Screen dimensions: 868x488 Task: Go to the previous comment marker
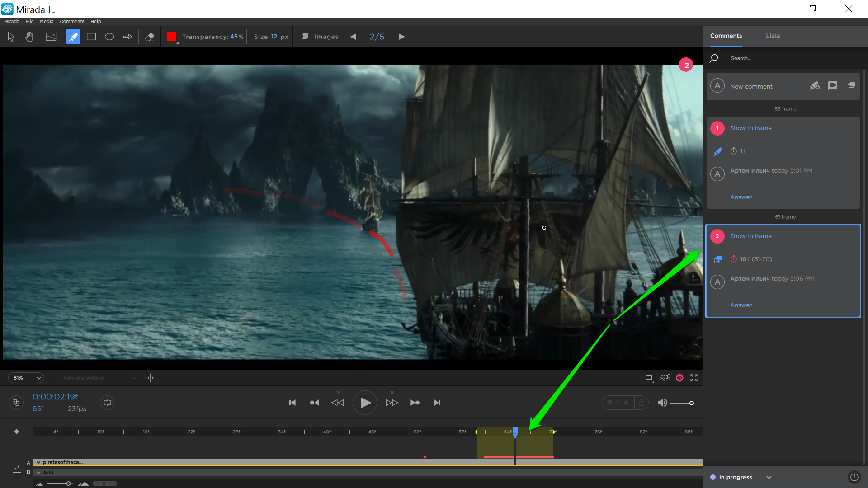tap(315, 403)
